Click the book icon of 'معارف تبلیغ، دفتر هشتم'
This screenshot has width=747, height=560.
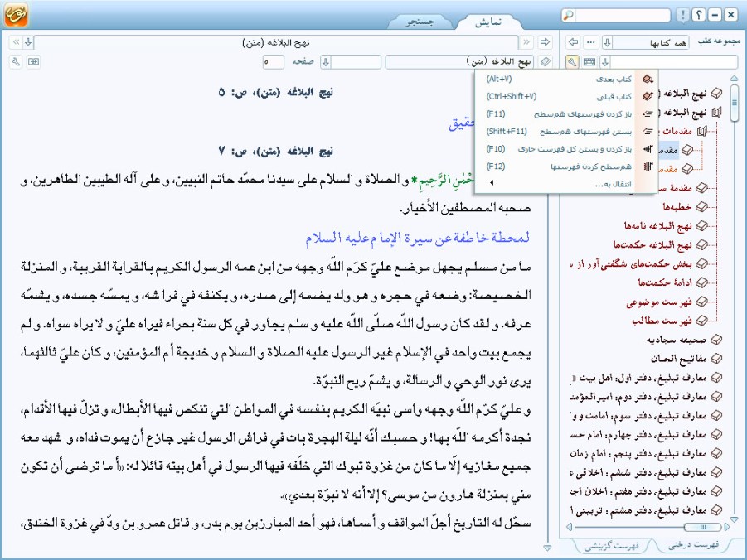716,510
